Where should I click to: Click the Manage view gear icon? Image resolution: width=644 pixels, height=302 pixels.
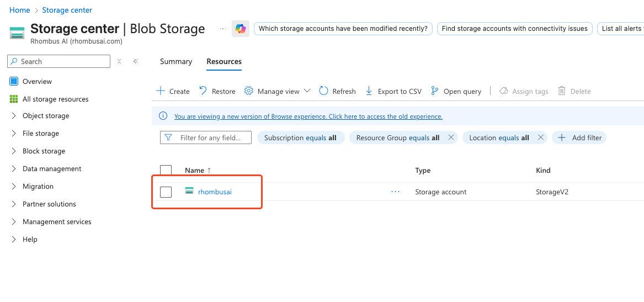point(248,91)
